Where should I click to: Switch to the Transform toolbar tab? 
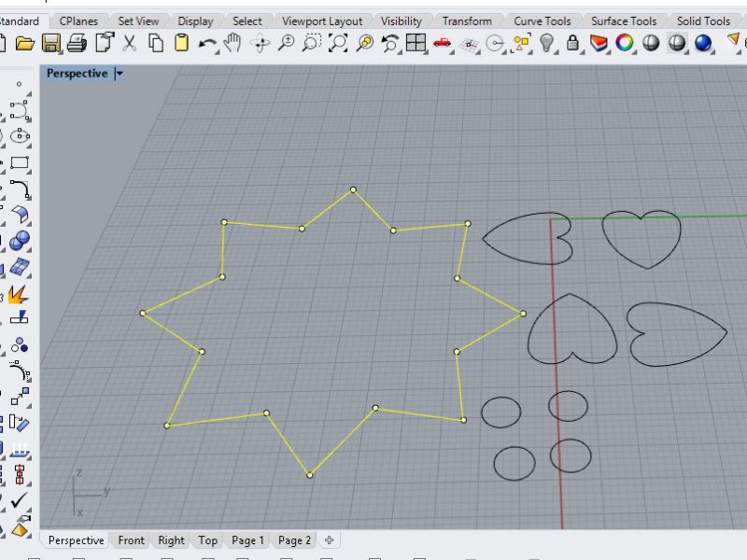click(467, 21)
